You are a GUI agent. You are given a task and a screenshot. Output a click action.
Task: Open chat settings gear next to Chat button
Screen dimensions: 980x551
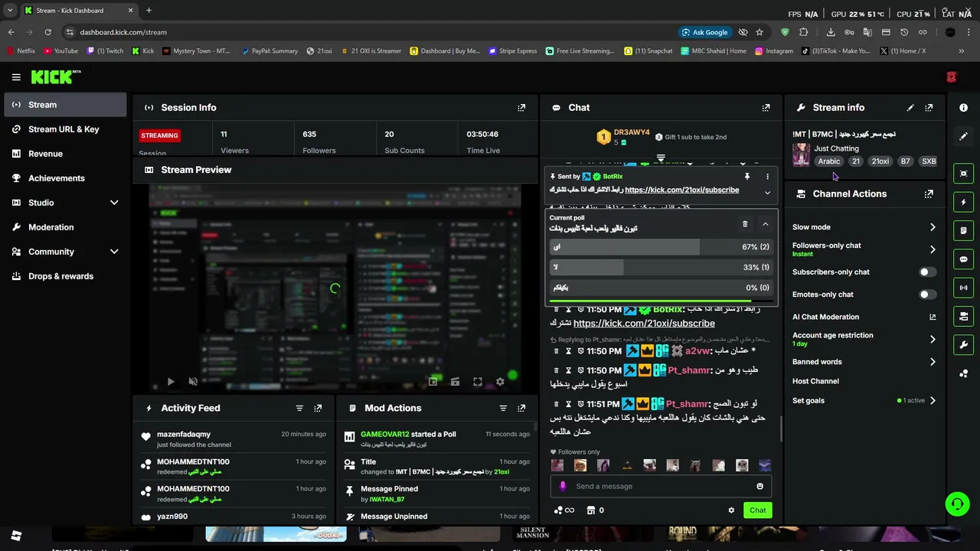731,510
